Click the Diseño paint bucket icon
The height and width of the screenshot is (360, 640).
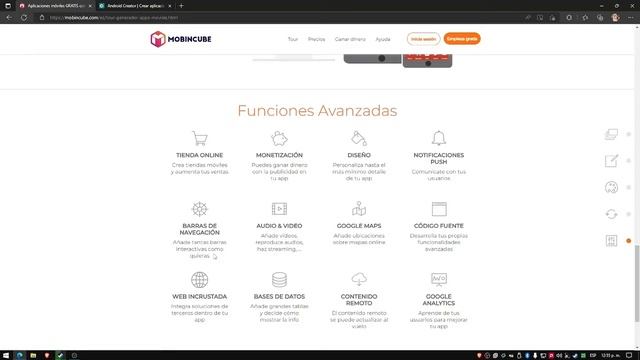click(359, 138)
